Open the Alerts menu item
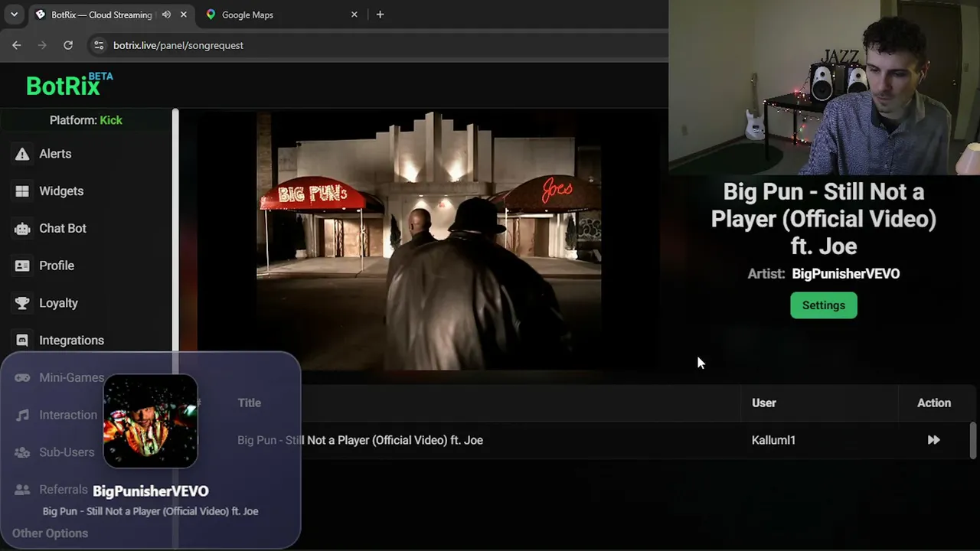Viewport: 980px width, 551px height. click(55, 154)
